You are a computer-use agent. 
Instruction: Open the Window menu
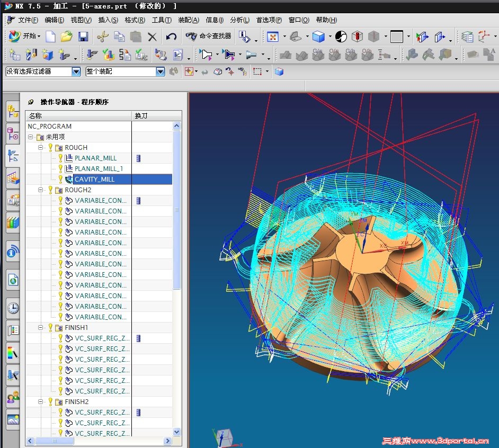coord(299,20)
